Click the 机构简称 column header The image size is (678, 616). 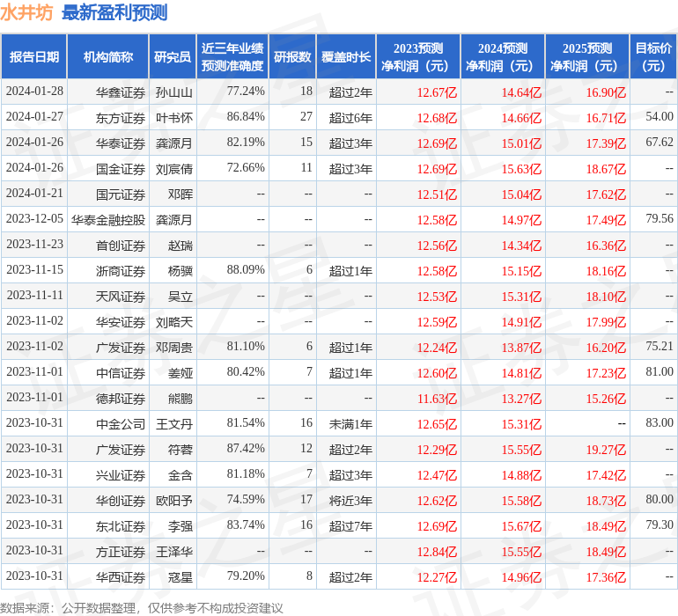tap(107, 57)
